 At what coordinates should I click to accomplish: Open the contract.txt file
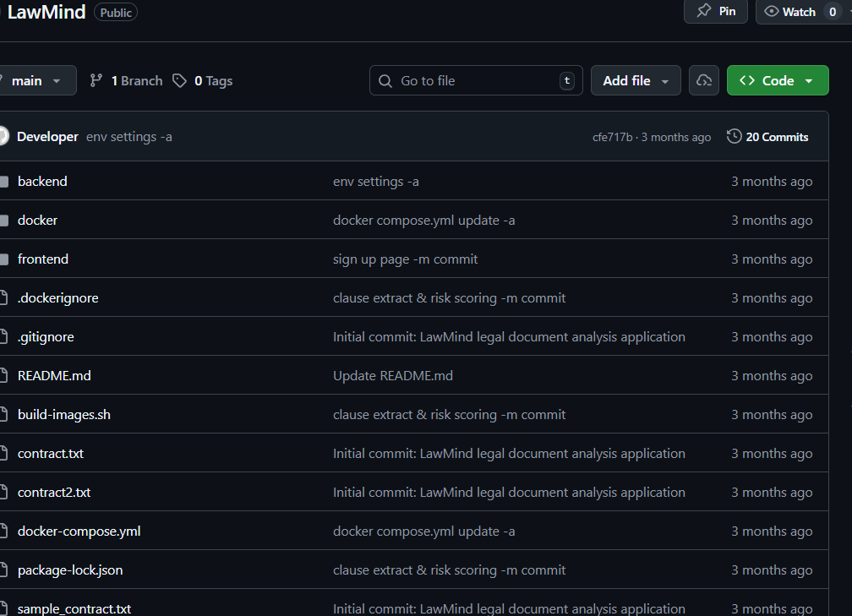click(51, 453)
